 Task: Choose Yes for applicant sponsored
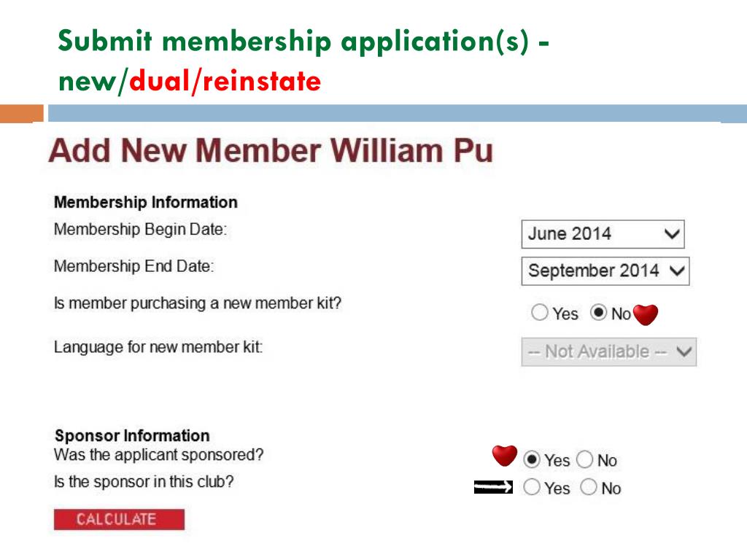click(532, 459)
